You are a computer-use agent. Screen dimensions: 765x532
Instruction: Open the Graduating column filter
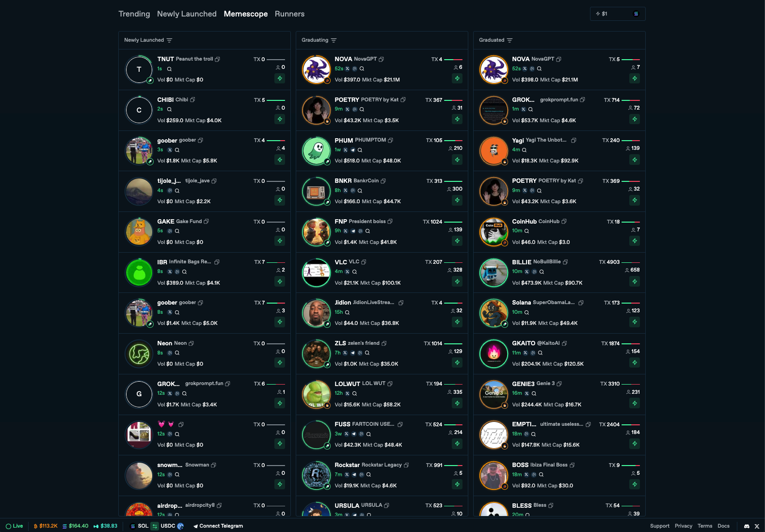click(x=334, y=40)
